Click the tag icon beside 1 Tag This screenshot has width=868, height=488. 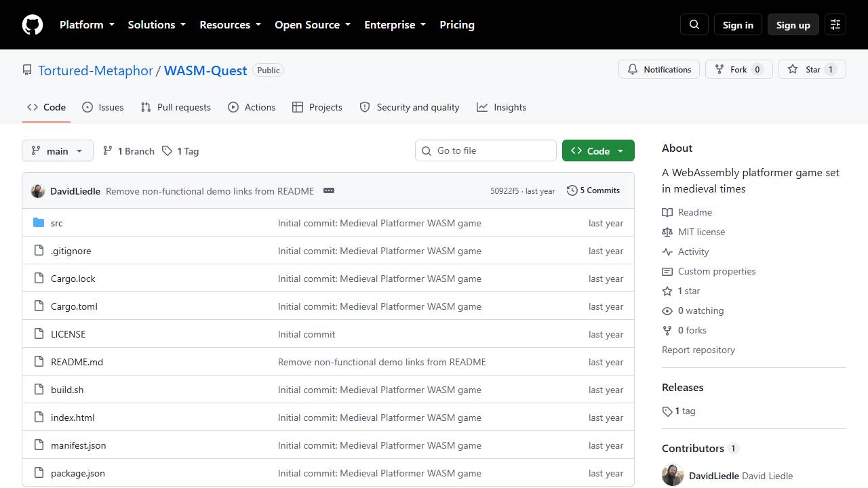click(167, 151)
